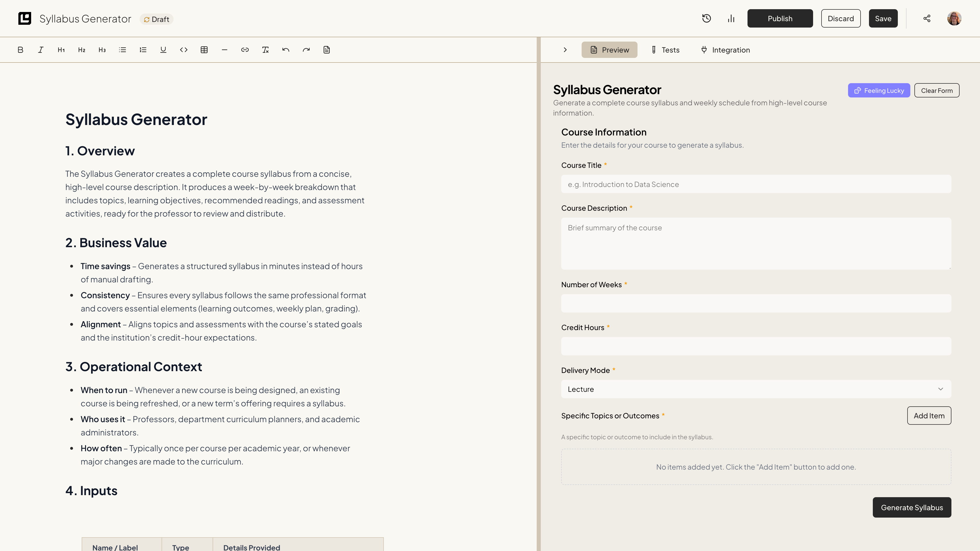Image resolution: width=980 pixels, height=551 pixels.
Task: Clear text formatting
Action: pyautogui.click(x=265, y=50)
